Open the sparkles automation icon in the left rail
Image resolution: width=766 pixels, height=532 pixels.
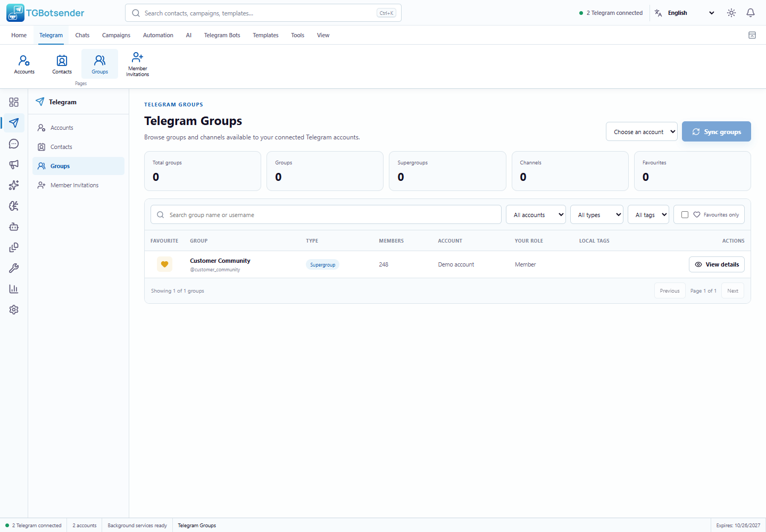tap(14, 185)
